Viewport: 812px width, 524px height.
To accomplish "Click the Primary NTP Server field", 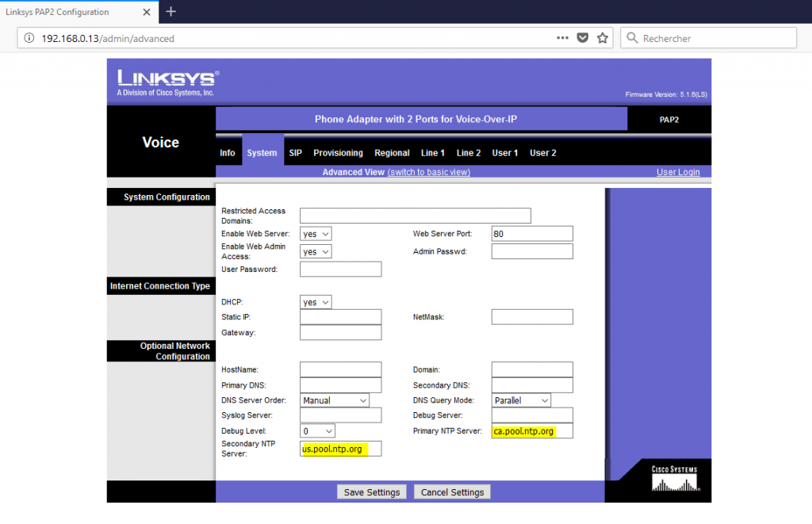I will [x=531, y=430].
